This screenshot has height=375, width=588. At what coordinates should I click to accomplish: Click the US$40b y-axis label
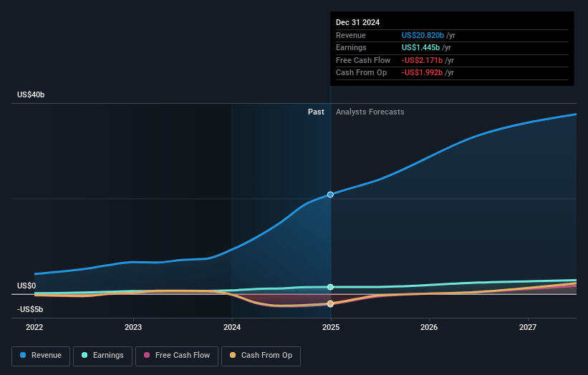(x=31, y=94)
